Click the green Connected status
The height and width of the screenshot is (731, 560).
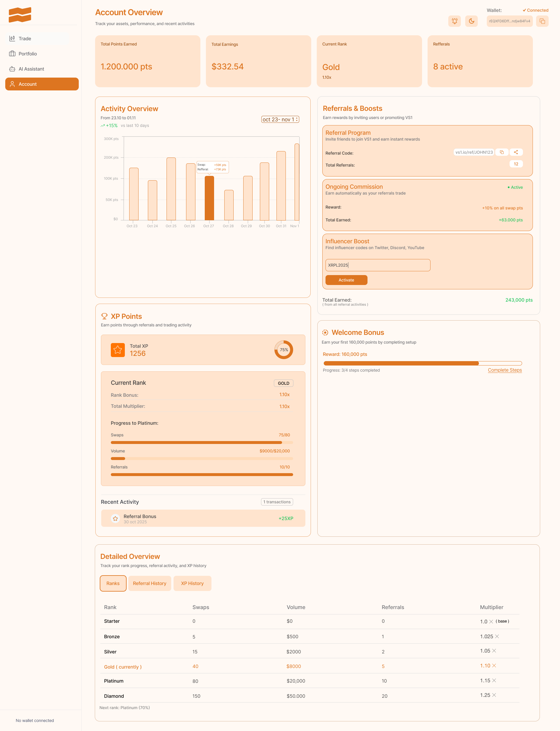click(x=535, y=10)
